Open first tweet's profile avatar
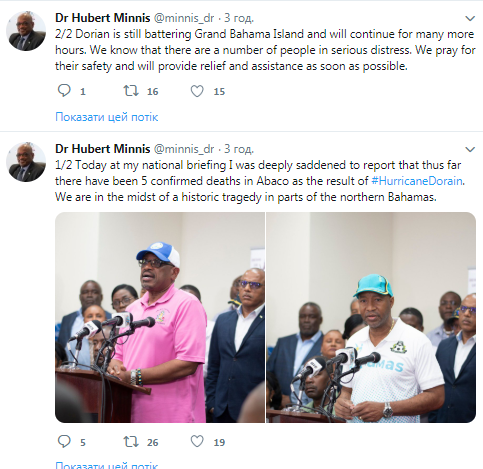This screenshot has height=469, width=483. pyautogui.click(x=26, y=31)
